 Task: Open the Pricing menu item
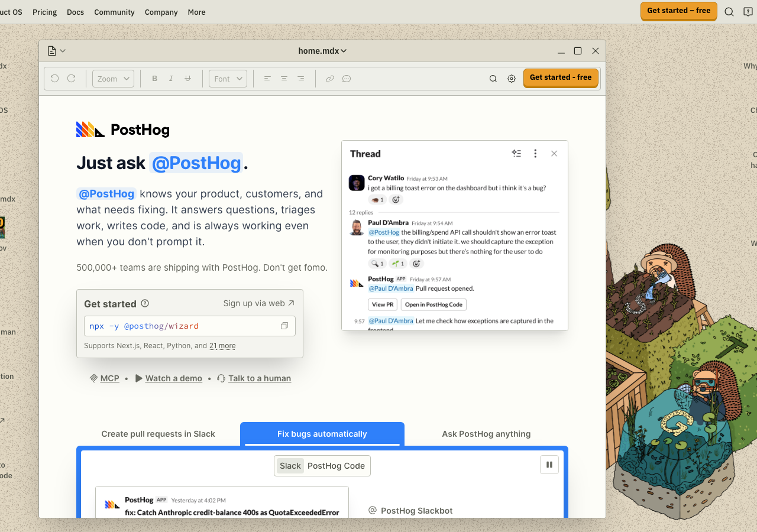45,12
